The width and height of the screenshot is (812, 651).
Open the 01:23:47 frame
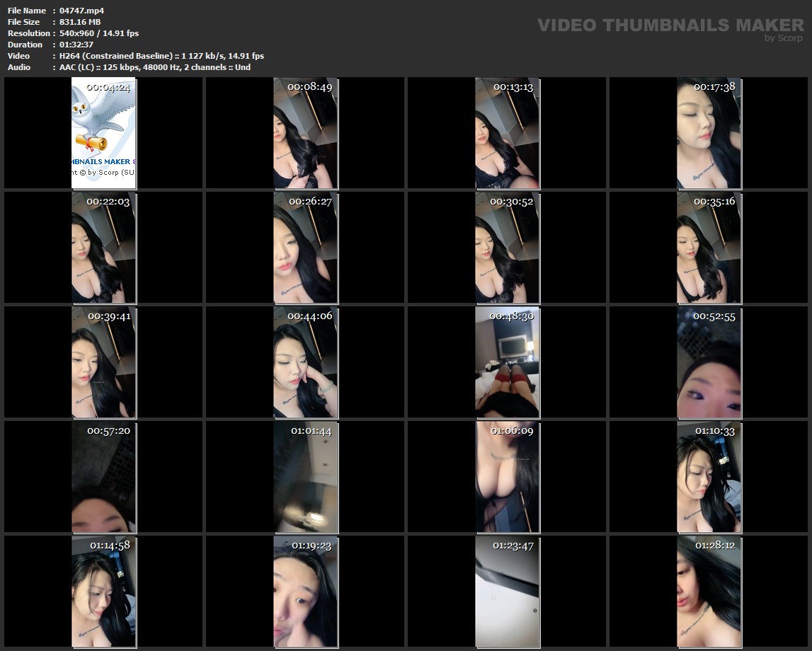(507, 592)
